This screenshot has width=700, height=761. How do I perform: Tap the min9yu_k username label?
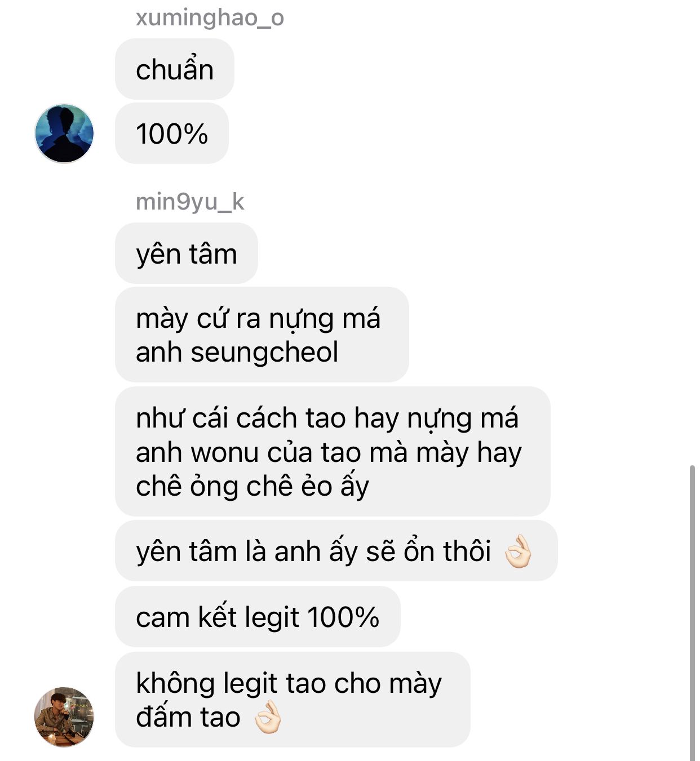pyautogui.click(x=190, y=201)
